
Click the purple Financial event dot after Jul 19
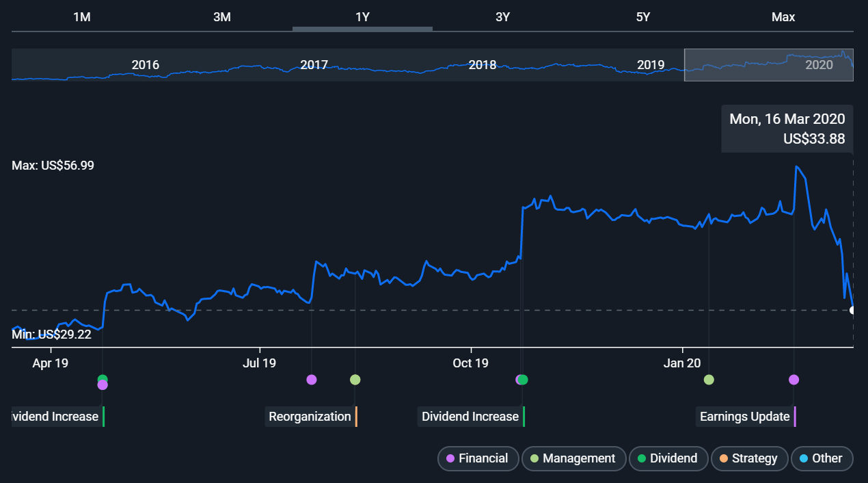click(312, 380)
